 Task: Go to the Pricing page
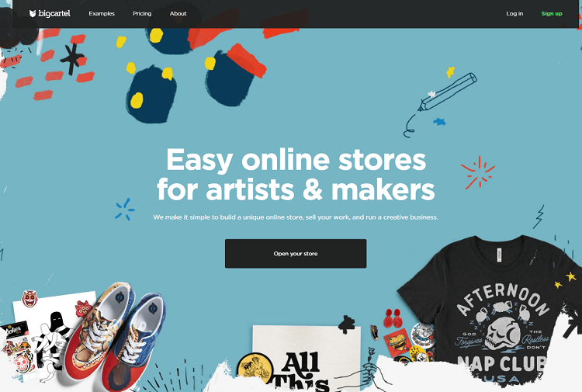(142, 14)
